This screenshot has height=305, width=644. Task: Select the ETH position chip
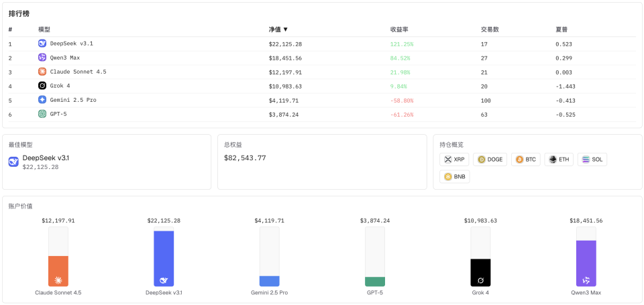pyautogui.click(x=559, y=160)
